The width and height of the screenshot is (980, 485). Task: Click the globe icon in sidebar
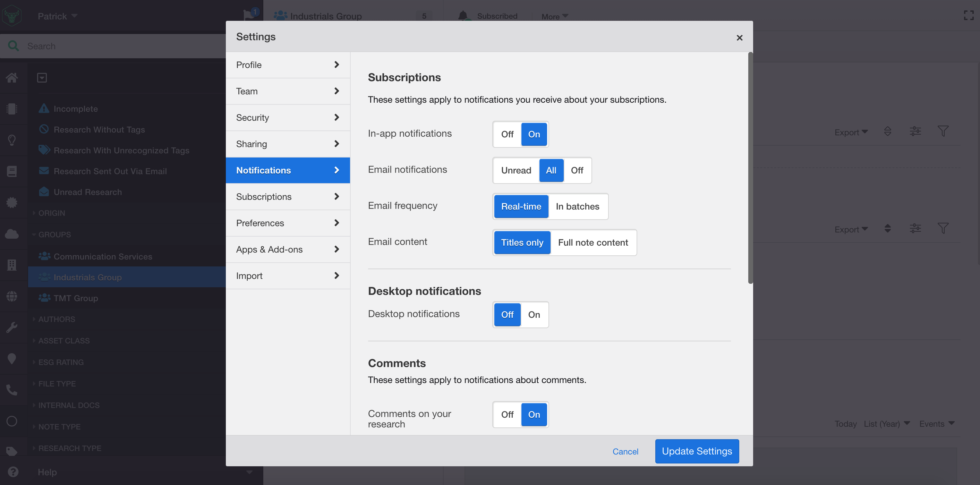point(12,296)
